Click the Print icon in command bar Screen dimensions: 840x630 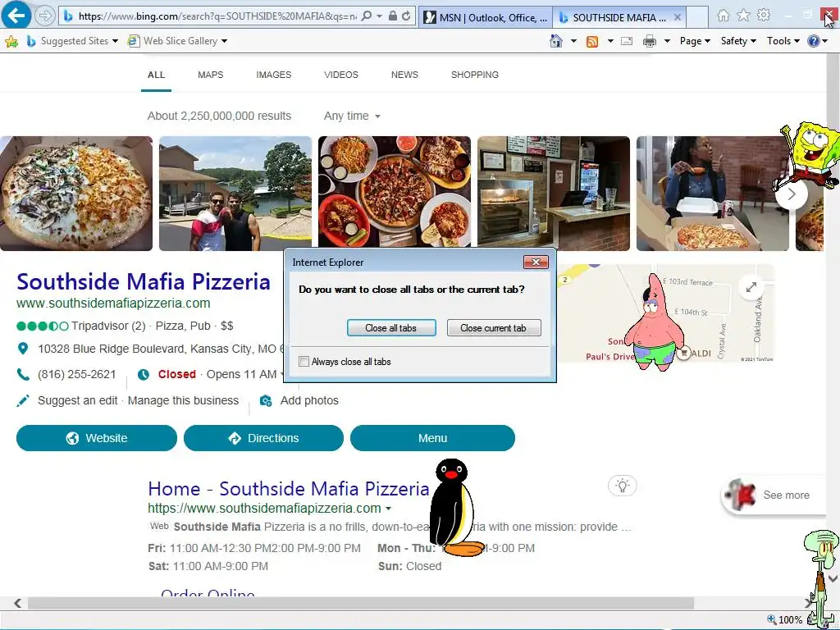click(x=650, y=41)
